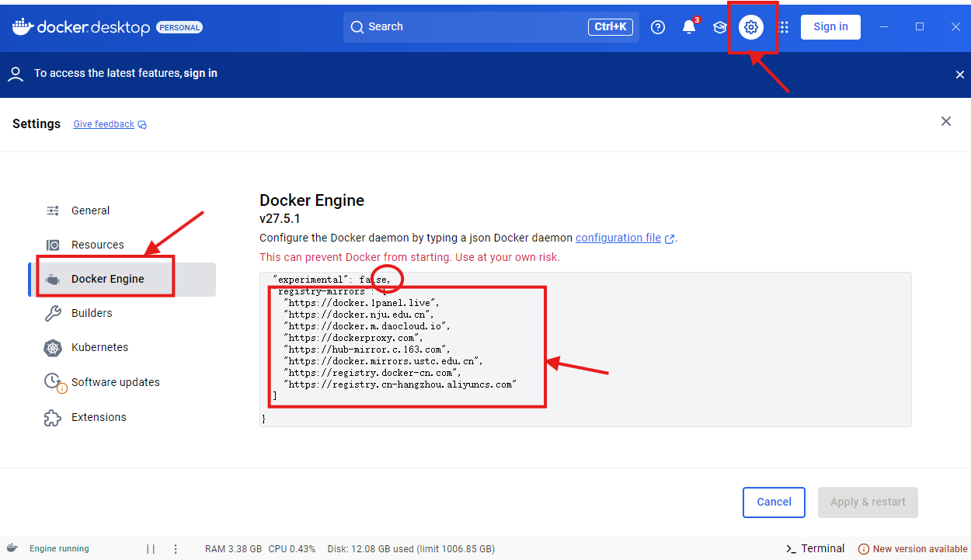The height and width of the screenshot is (560, 971).
Task: Click the search magnifier icon
Action: pyautogui.click(x=357, y=27)
